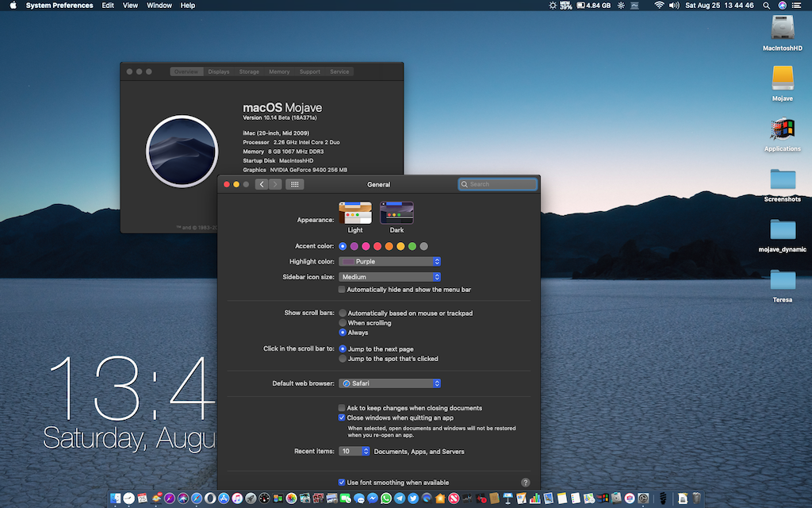Screen dimensions: 812x508
Task: Open the Wi-Fi menu in the menu bar
Action: click(x=659, y=6)
